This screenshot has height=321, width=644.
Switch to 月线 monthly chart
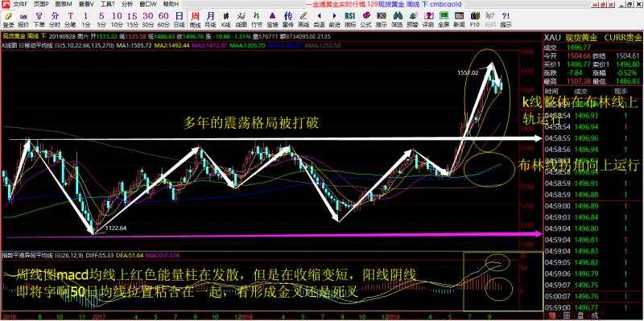[x=210, y=19]
